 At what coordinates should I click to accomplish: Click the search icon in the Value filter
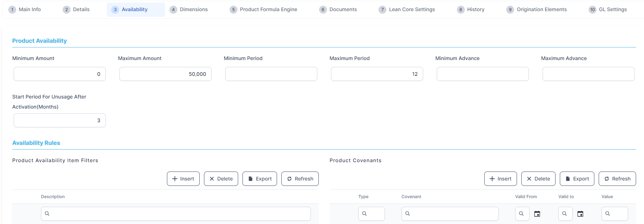pyautogui.click(x=608, y=214)
